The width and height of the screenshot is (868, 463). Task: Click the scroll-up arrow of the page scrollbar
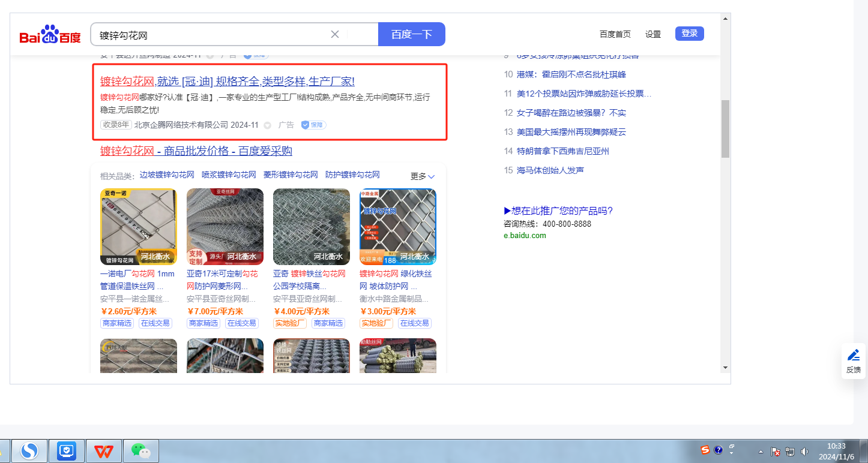click(725, 18)
